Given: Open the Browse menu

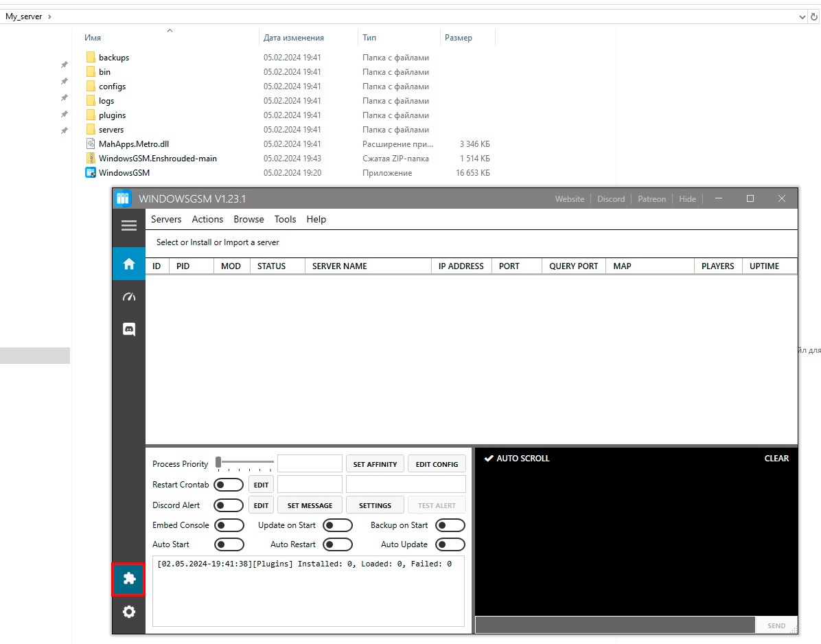Looking at the screenshot, I should pos(248,220).
